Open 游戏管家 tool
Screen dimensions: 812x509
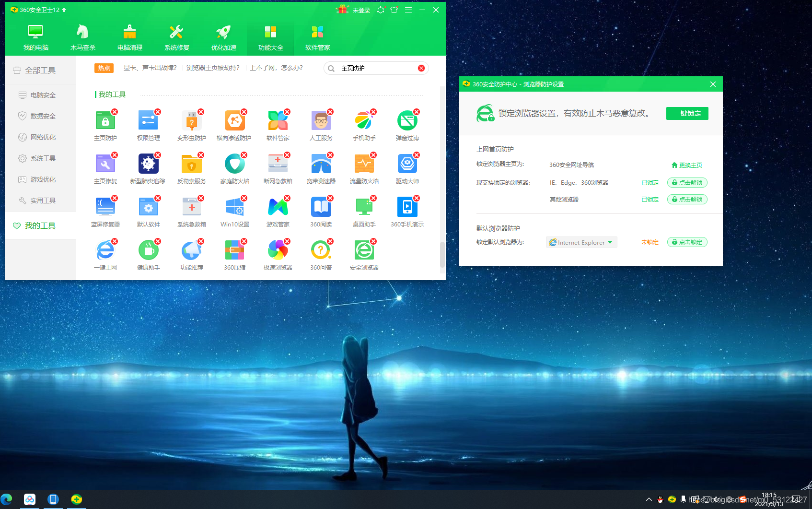point(278,212)
